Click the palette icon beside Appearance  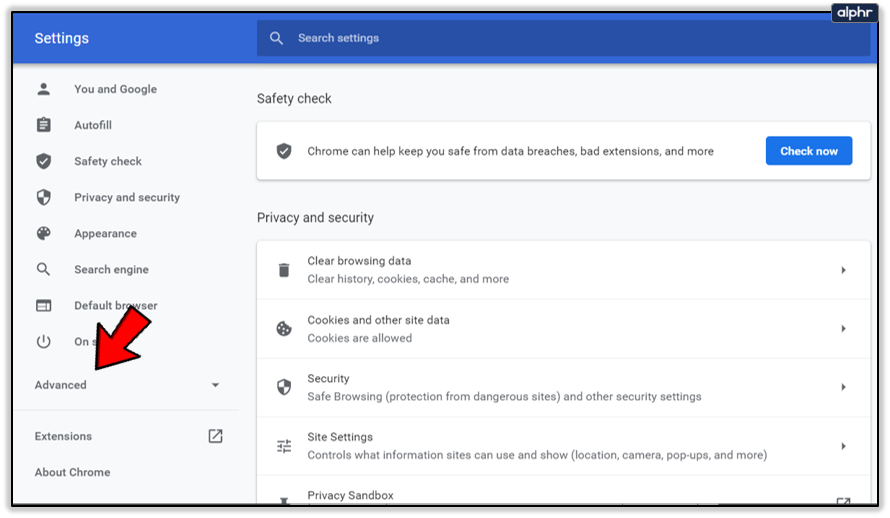(44, 233)
